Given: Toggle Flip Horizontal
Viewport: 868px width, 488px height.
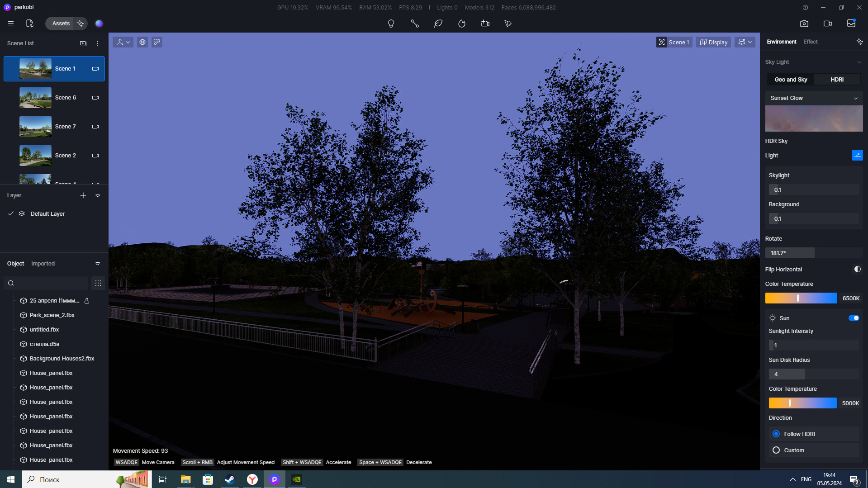Looking at the screenshot, I should [x=857, y=269].
